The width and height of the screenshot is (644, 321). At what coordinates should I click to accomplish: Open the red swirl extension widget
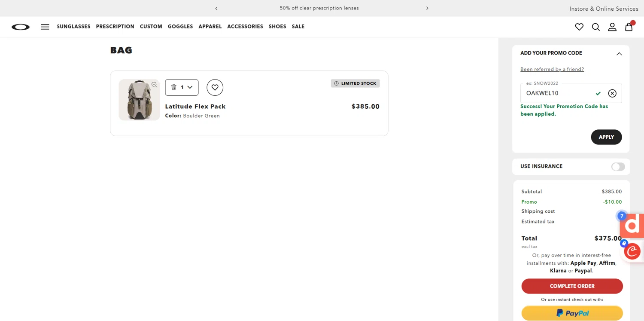click(632, 251)
